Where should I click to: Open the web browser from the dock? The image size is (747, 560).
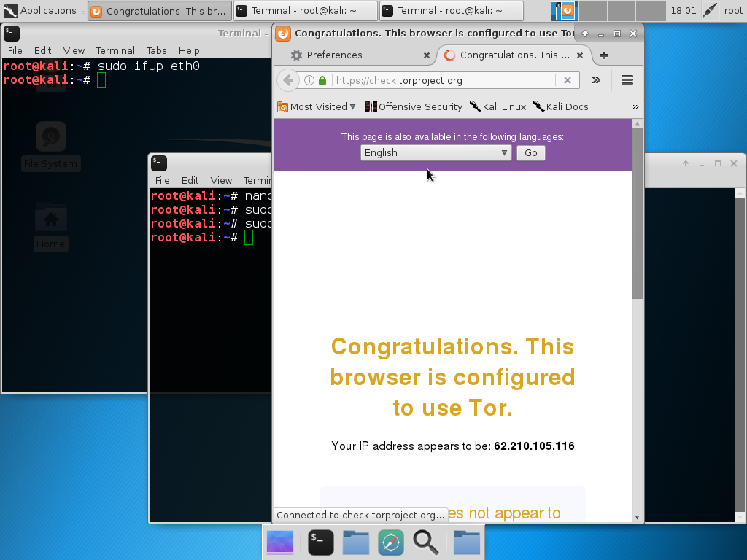point(391,542)
